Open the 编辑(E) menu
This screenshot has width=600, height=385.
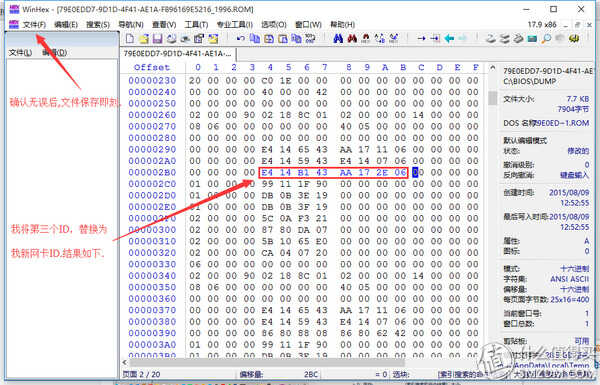pos(66,25)
